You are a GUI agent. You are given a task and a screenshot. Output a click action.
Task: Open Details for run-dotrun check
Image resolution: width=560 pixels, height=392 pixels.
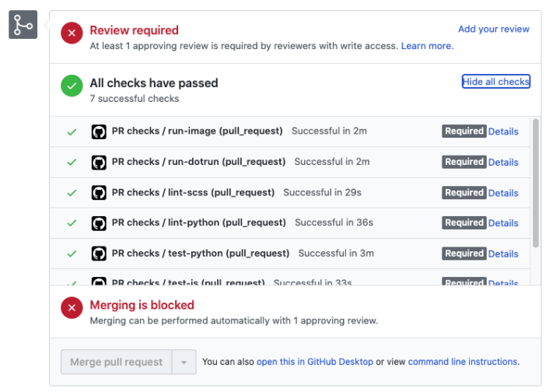[x=503, y=162]
